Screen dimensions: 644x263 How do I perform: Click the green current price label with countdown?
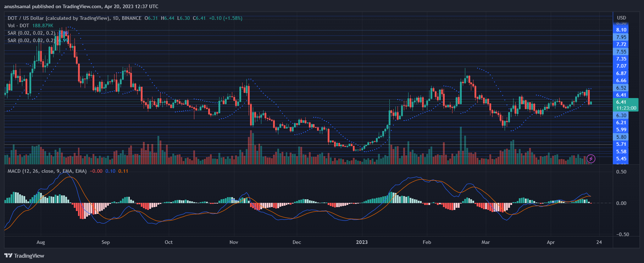pyautogui.click(x=626, y=105)
